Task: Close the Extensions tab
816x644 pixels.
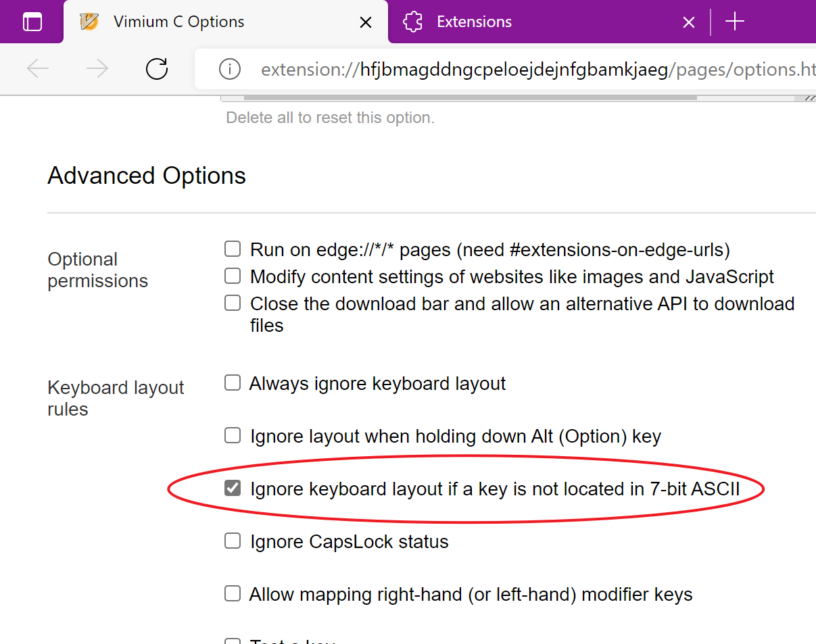Action: [x=688, y=22]
